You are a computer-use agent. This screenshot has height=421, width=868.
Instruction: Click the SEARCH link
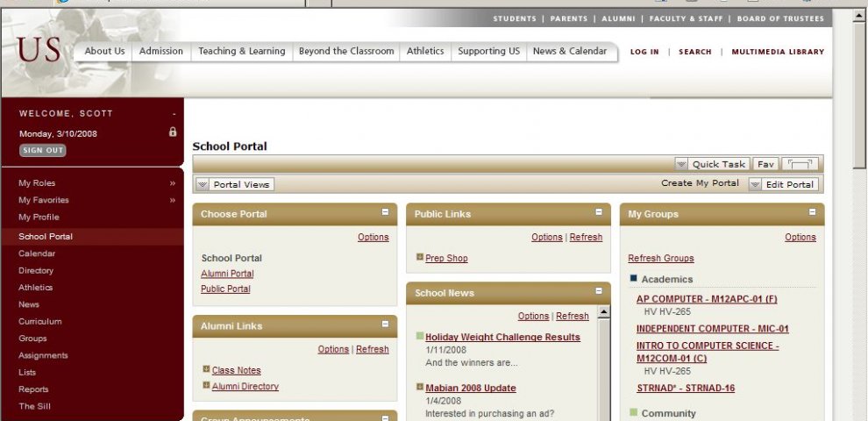point(694,52)
